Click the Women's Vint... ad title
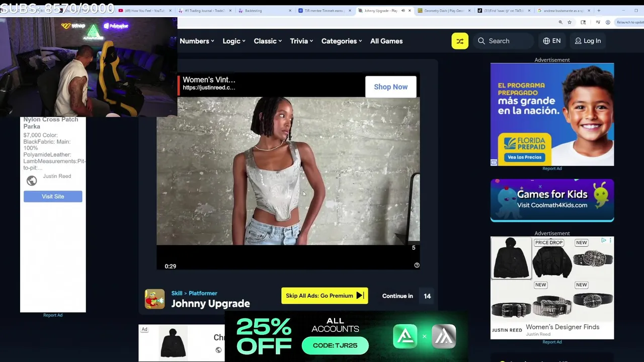The image size is (644, 362). click(x=209, y=79)
